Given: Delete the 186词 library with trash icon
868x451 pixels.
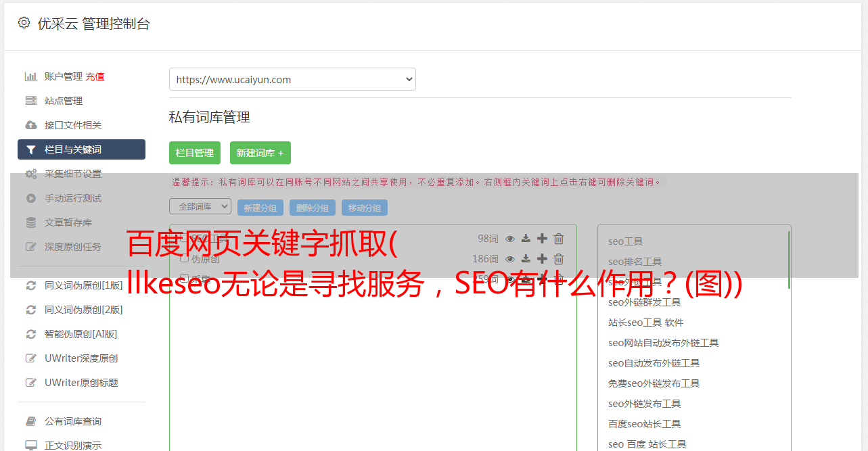Looking at the screenshot, I should coord(559,259).
